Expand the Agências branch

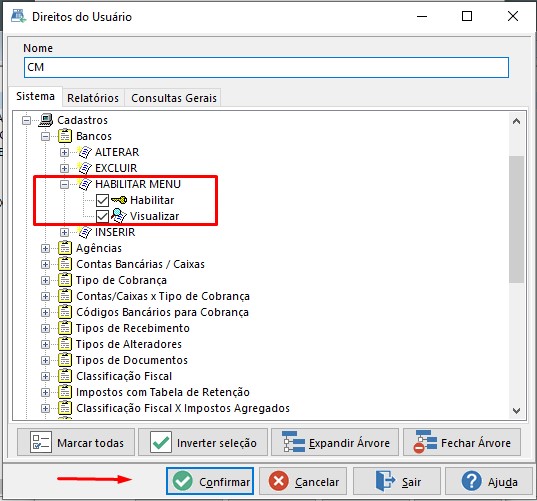[x=45, y=249]
